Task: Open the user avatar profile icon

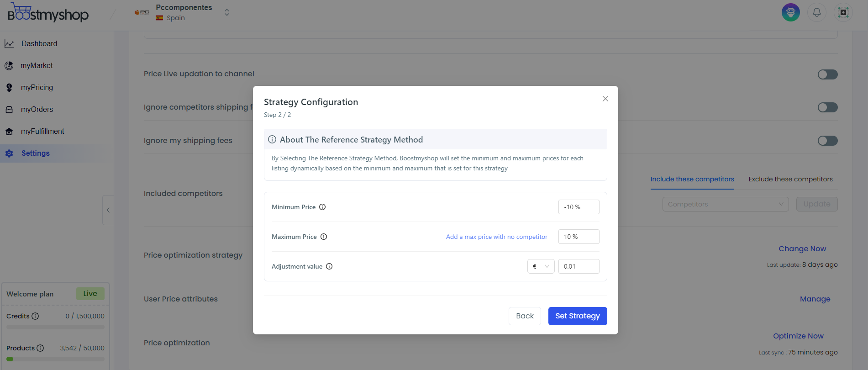Action: tap(791, 12)
